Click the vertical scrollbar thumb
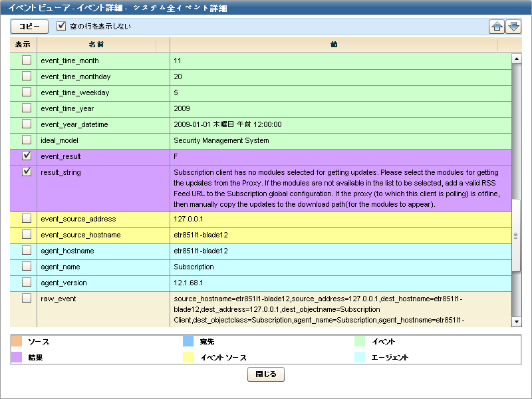Image resolution: width=532 pixels, height=399 pixels. [516, 235]
